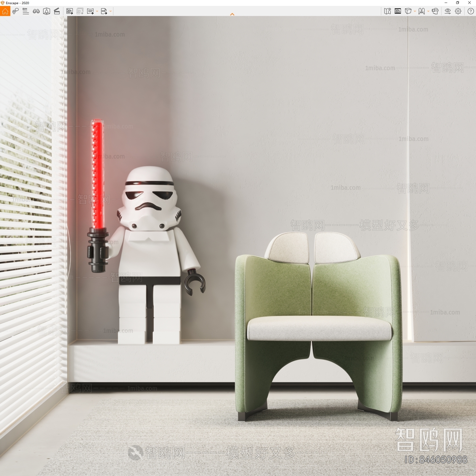The width and height of the screenshot is (476, 476).
Task: Open the Help question mark icon
Action: point(471,11)
